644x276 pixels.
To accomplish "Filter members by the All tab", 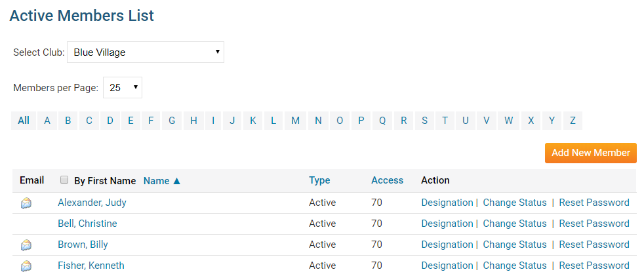I will [x=24, y=121].
